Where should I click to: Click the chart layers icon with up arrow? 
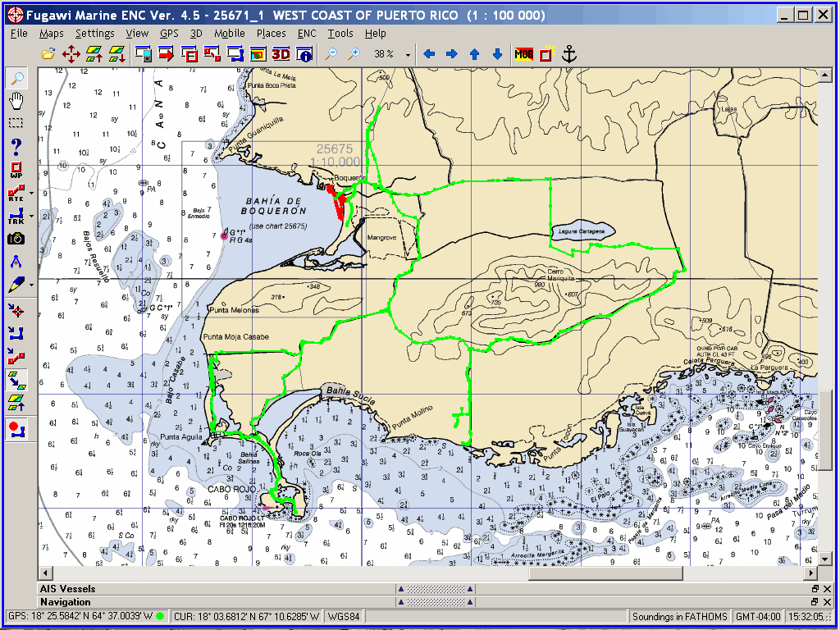tap(94, 54)
